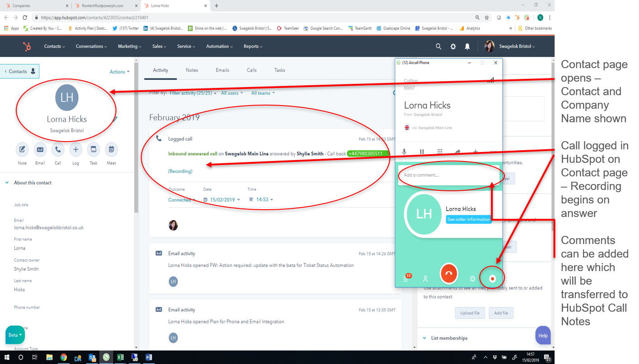Open the notifications bell
639x364 pixels.
coord(468,46)
